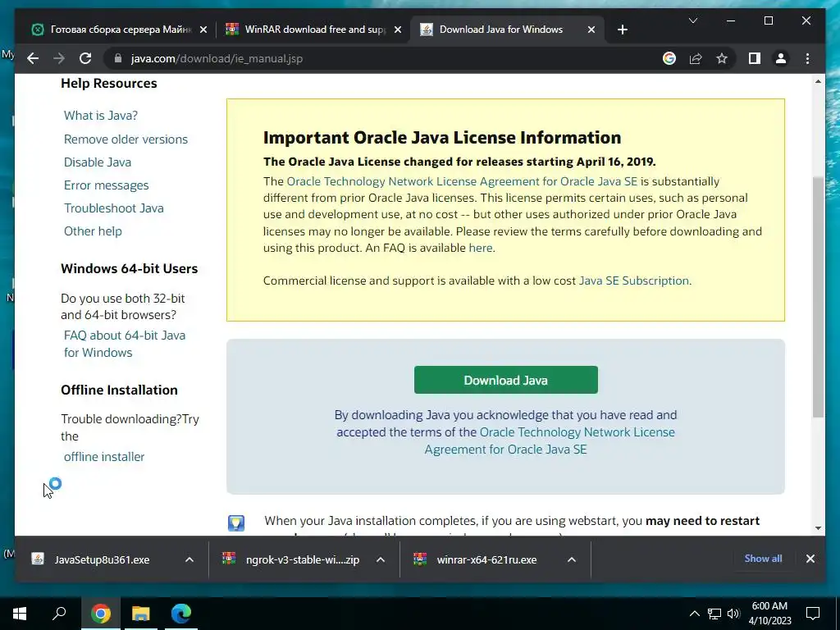
Task: Click the scroll up arrow of the page
Action: coord(818,81)
